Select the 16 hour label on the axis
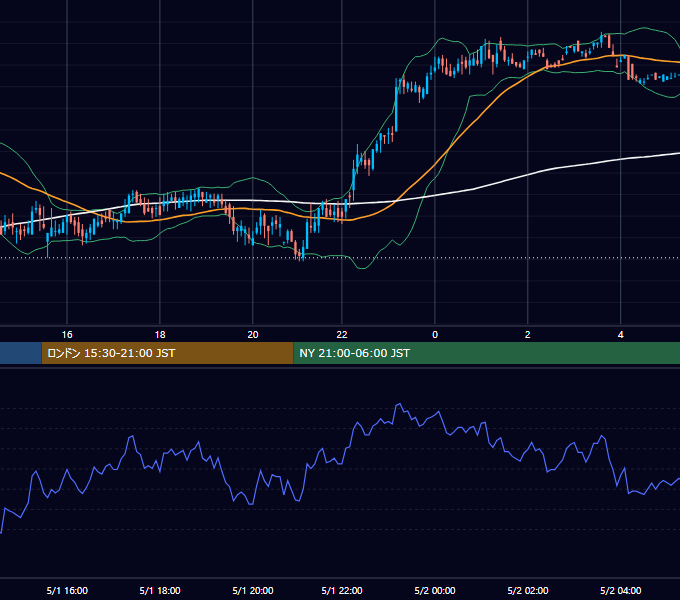Screen dimensions: 680x600 pyautogui.click(x=67, y=335)
